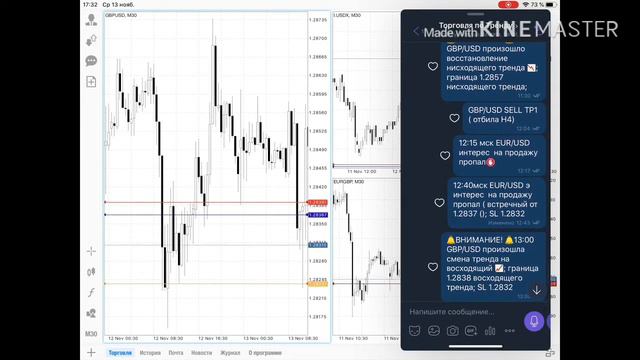640x360 pixels.
Task: Open the objects shapes icon in sidebar
Action: pyautogui.click(x=91, y=313)
